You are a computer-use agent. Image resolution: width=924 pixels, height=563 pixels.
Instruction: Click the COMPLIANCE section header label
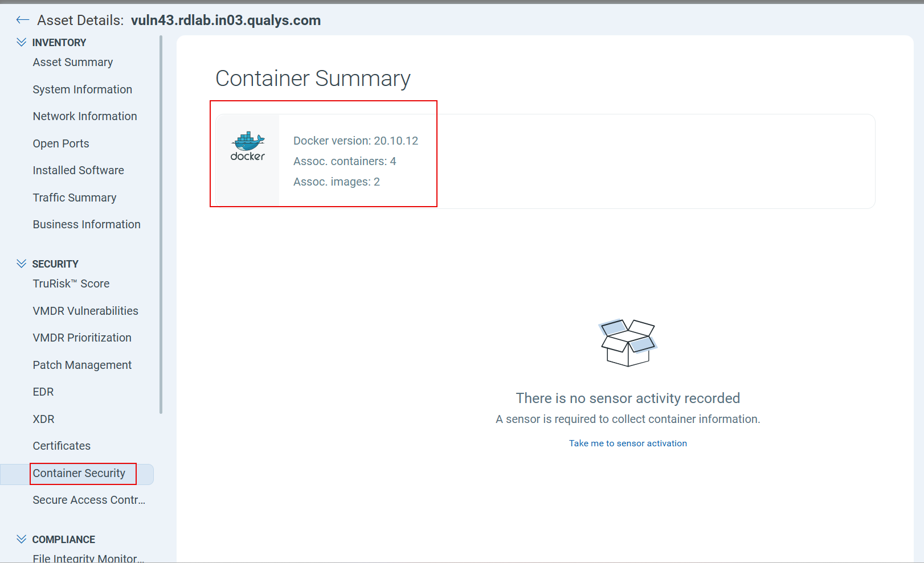tap(64, 540)
